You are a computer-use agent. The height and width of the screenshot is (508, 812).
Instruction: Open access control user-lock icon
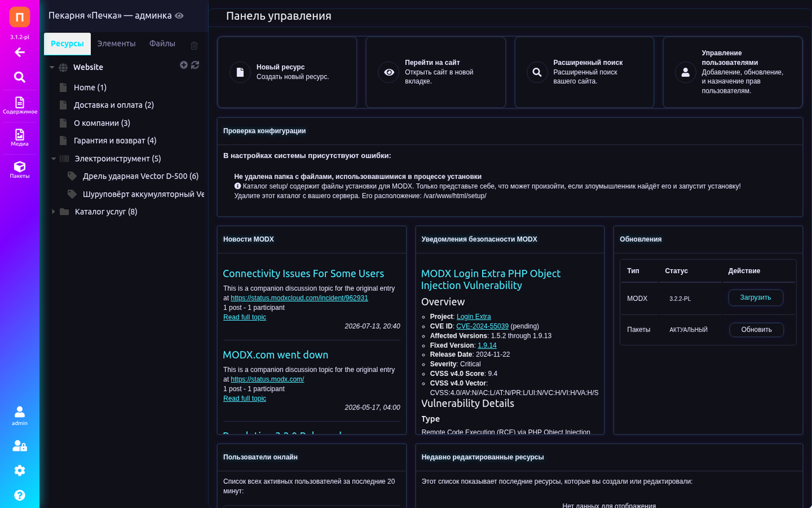[20, 446]
